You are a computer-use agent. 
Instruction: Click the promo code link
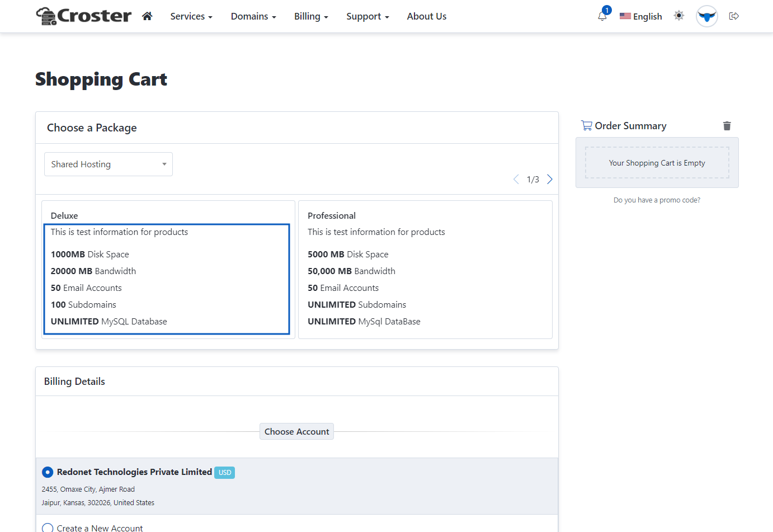(x=657, y=200)
